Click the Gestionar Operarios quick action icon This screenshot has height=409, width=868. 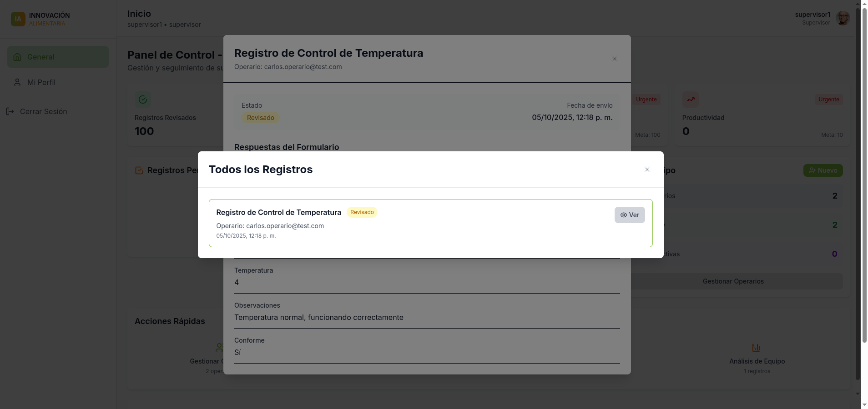[x=220, y=348]
